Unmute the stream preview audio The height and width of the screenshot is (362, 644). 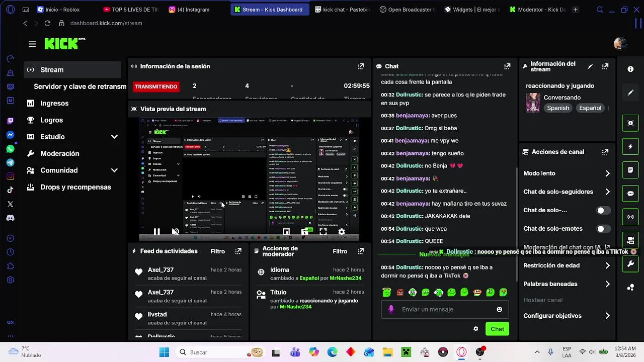(175, 232)
